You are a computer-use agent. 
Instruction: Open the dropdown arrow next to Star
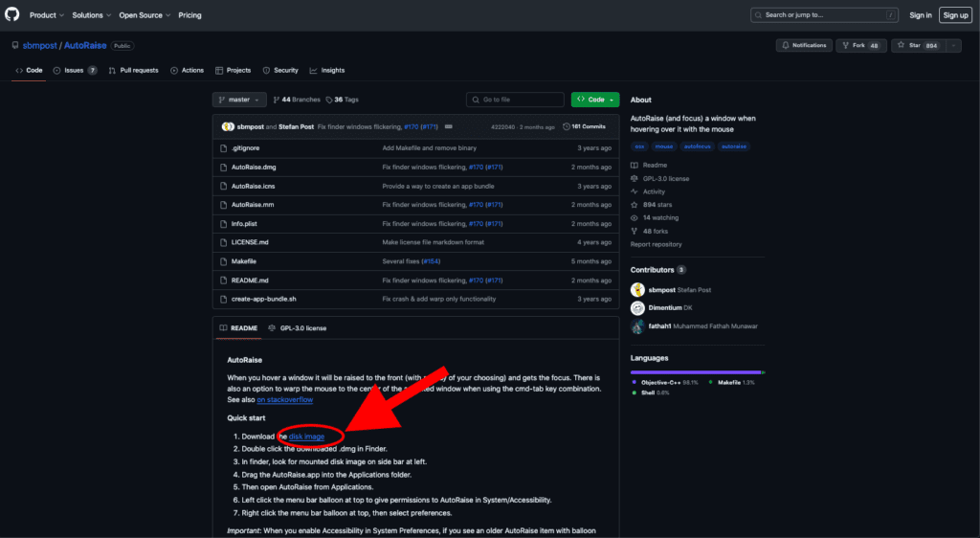pyautogui.click(x=954, y=45)
